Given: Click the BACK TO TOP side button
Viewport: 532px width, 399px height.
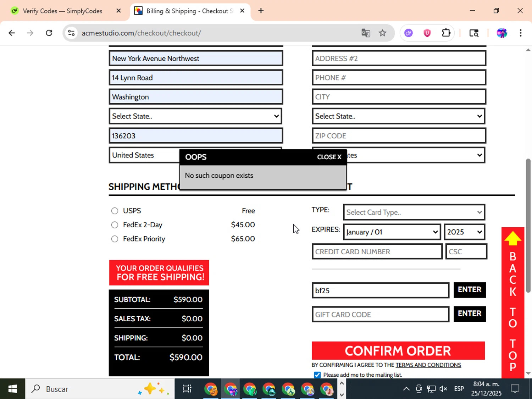Looking at the screenshot, I should point(513,303).
